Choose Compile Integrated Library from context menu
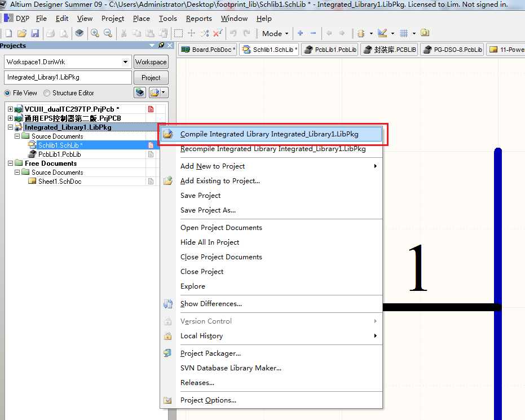The width and height of the screenshot is (525, 420). point(272,134)
